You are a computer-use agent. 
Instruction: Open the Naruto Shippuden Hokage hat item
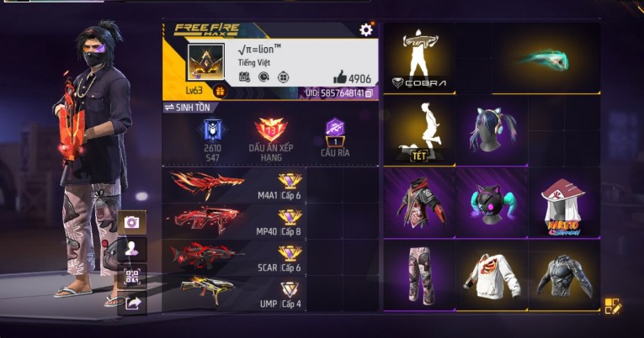point(564,203)
